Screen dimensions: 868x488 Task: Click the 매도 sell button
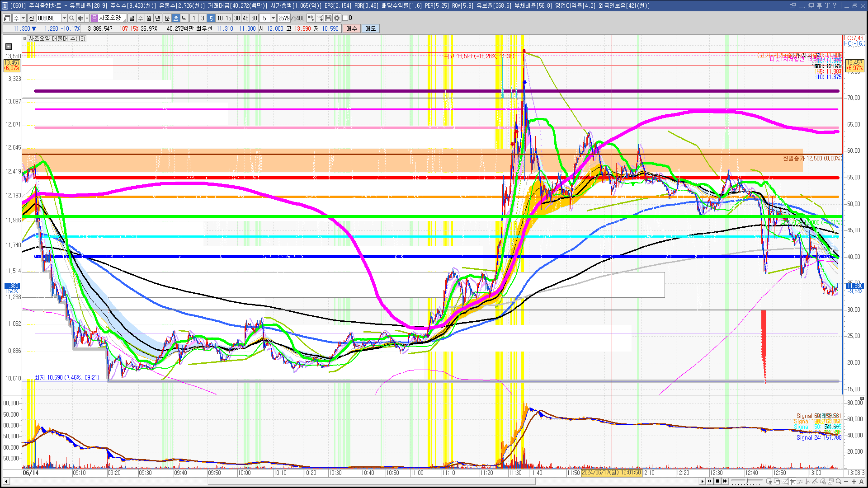pos(371,28)
